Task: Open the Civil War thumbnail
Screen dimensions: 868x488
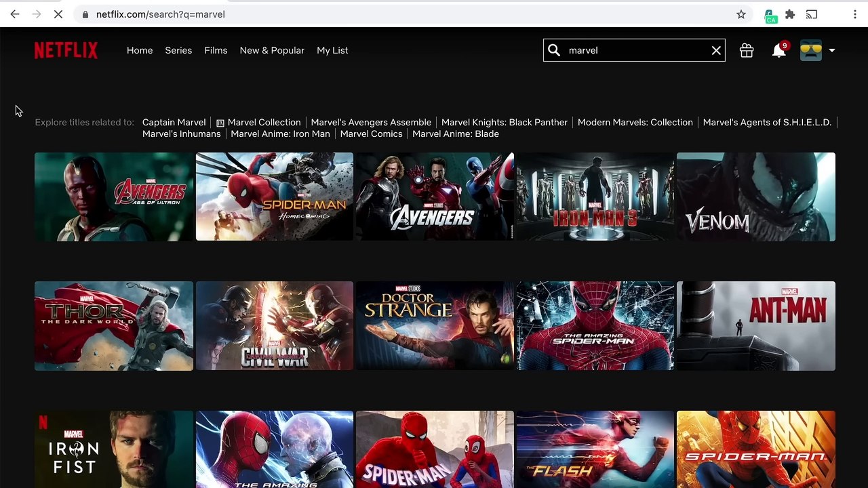Action: 275,326
